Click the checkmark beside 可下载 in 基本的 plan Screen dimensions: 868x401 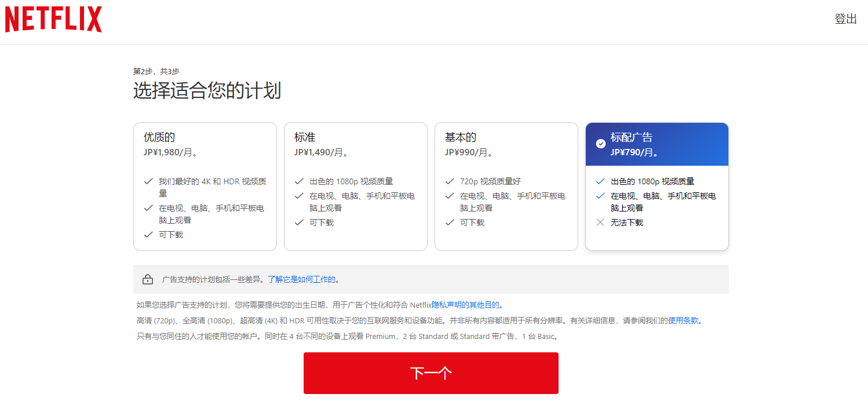point(450,223)
